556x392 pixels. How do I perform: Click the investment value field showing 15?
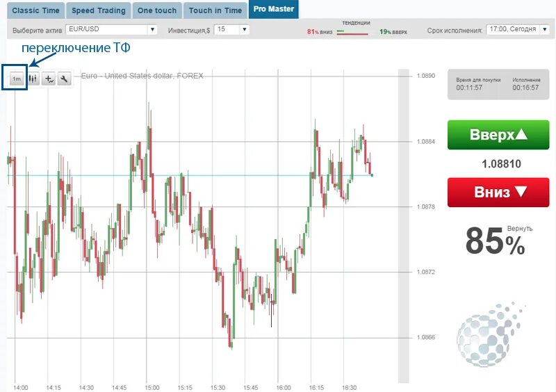(228, 29)
